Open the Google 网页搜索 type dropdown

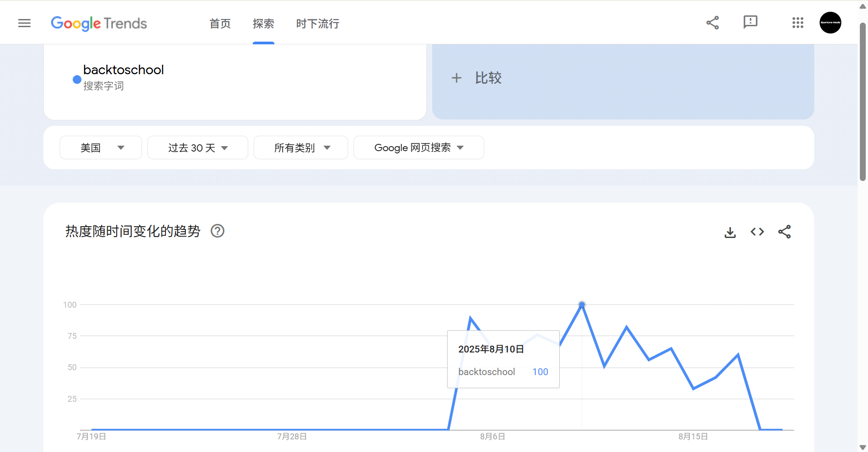[x=419, y=147]
